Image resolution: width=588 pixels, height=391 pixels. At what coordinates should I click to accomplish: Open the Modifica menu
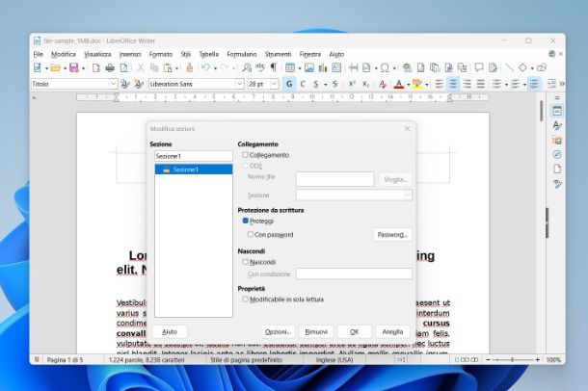point(63,54)
